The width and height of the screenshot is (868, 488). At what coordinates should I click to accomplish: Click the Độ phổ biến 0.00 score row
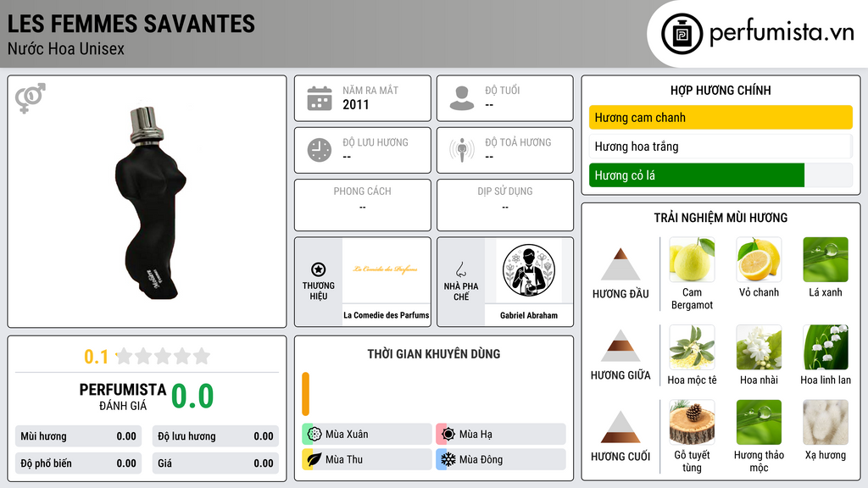(x=79, y=463)
